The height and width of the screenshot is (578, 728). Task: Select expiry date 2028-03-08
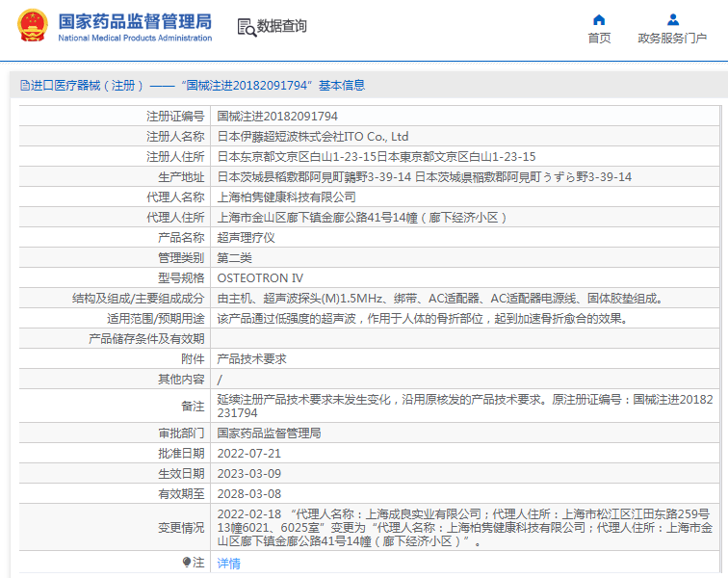click(248, 494)
